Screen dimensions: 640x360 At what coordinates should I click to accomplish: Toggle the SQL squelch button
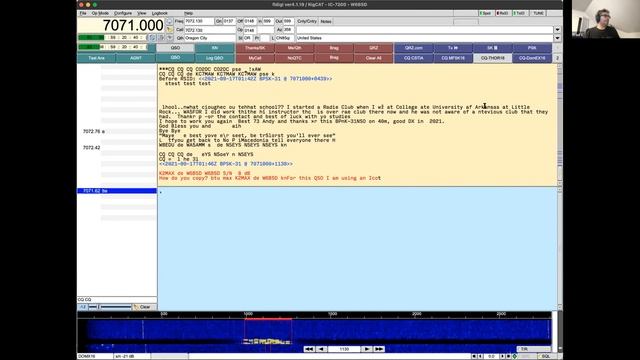(546, 356)
